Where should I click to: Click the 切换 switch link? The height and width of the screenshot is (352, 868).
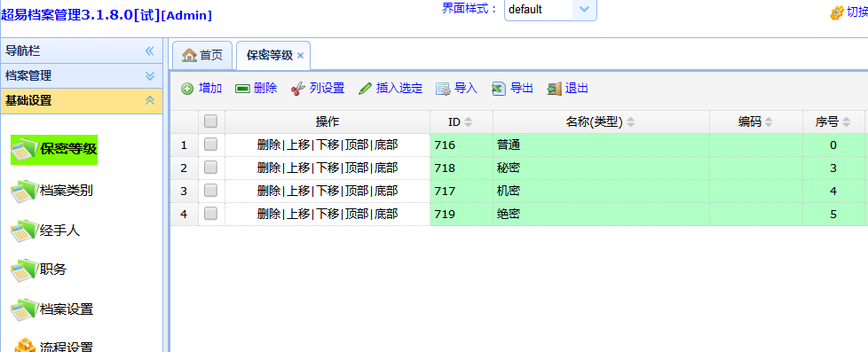tap(857, 12)
